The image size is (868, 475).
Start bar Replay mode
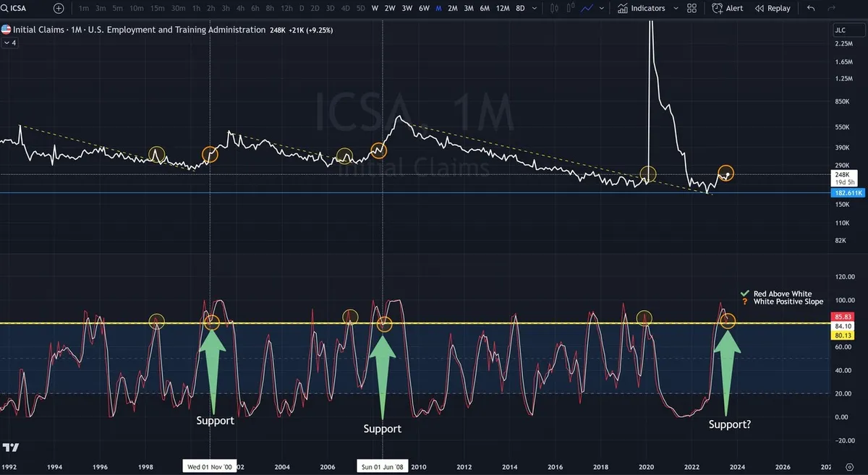point(773,8)
